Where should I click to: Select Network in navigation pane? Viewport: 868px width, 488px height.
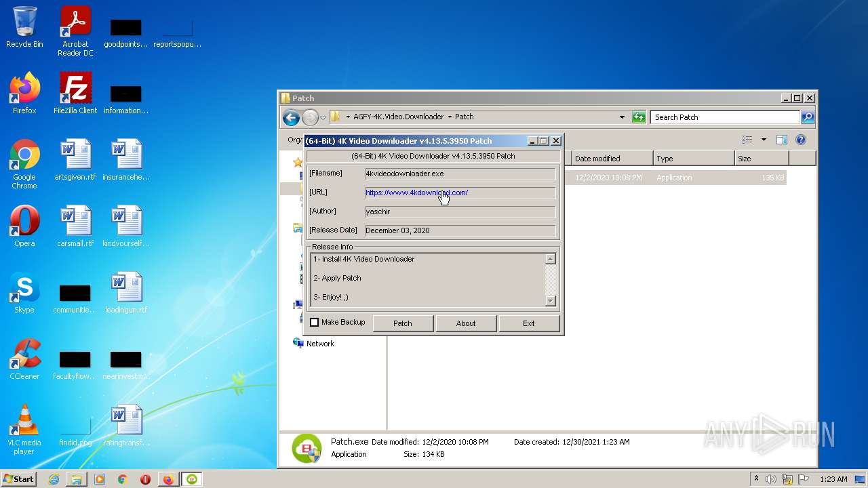click(320, 344)
